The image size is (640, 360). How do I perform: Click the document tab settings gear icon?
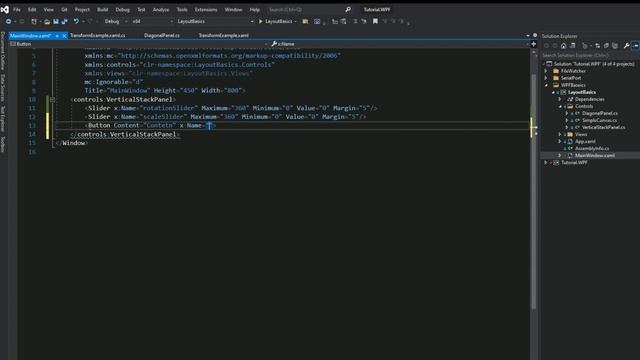pos(535,36)
